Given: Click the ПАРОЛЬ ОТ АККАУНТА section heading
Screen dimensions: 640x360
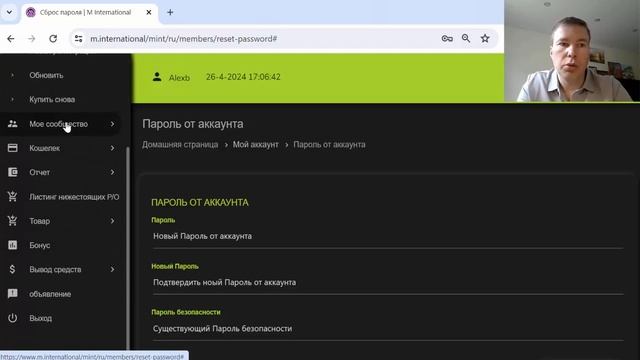Looking at the screenshot, I should [200, 202].
